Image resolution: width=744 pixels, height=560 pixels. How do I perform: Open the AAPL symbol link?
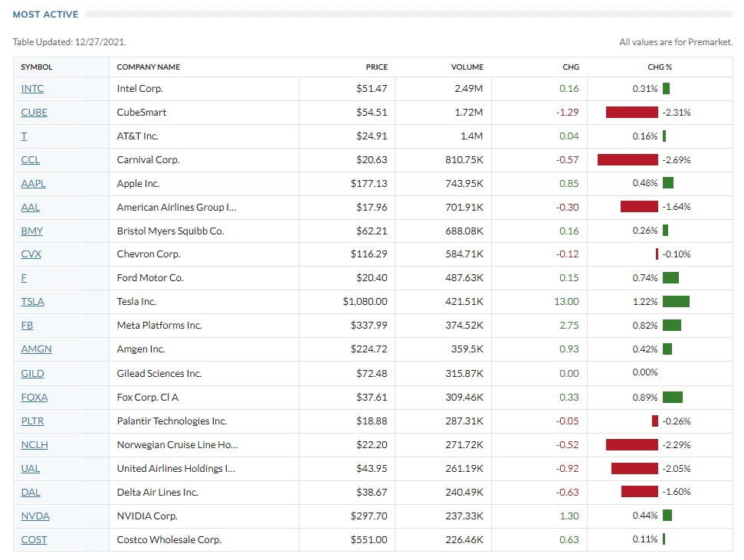(x=32, y=184)
